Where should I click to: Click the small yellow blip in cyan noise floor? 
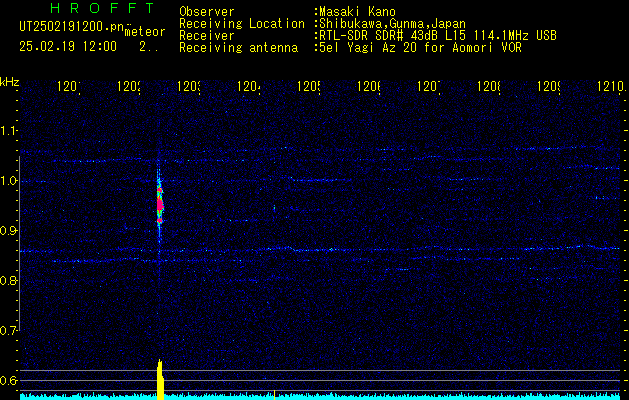coord(274,394)
